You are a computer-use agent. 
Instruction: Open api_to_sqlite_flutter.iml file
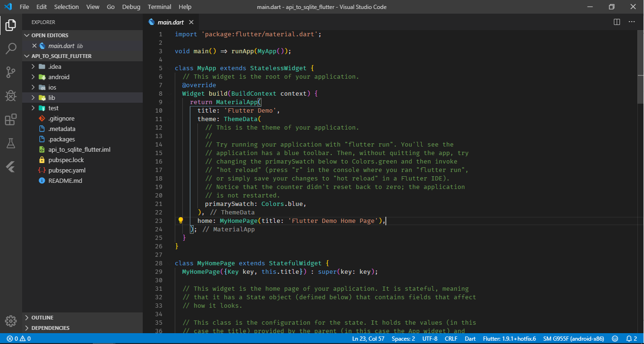click(82, 149)
